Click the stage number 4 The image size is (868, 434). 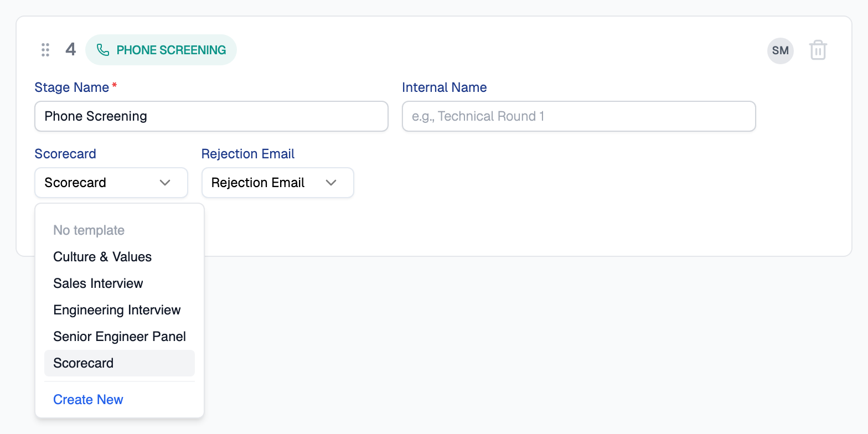tap(70, 50)
